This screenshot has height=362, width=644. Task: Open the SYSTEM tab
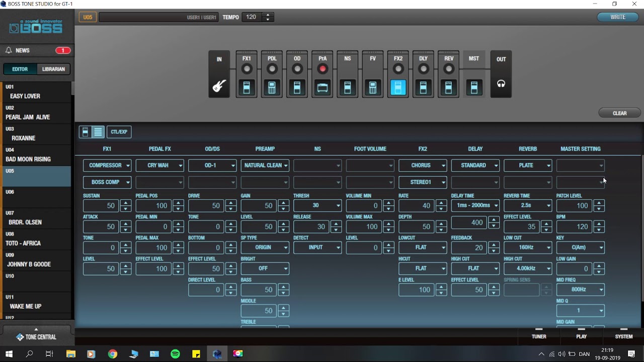624,336
